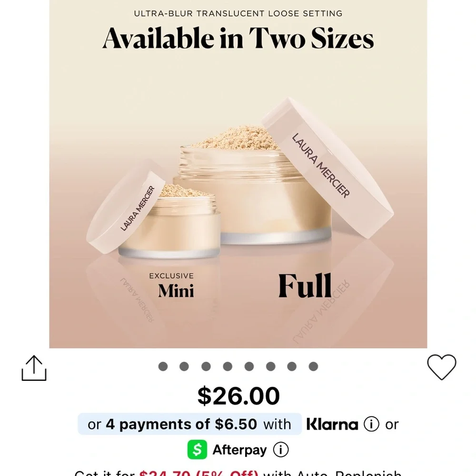476x476 pixels.
Task: Choose the fourth image carousel dot
Action: point(228,366)
